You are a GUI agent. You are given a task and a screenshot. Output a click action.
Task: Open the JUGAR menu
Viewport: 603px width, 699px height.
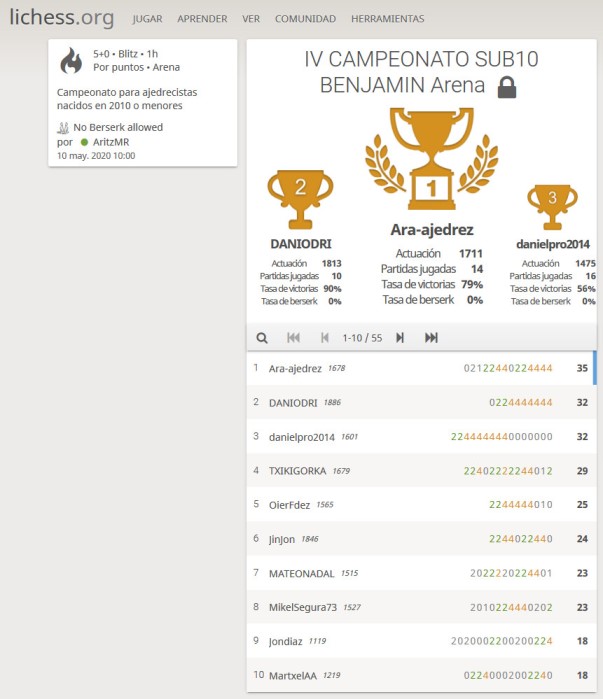point(147,19)
